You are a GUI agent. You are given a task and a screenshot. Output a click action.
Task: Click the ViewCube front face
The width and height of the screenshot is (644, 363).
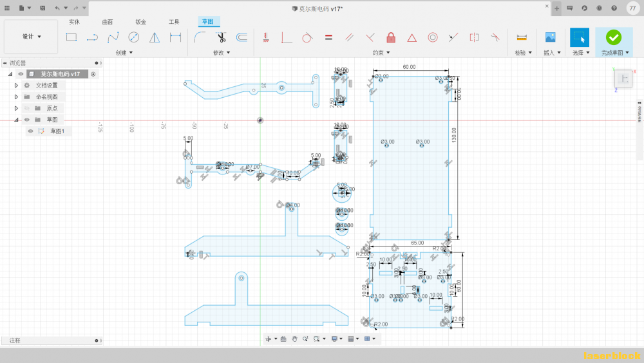624,79
